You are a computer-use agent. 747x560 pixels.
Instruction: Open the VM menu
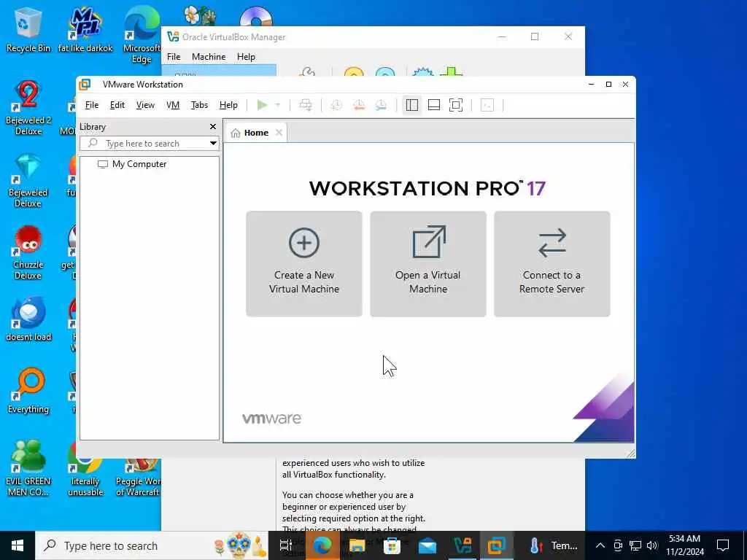click(173, 105)
